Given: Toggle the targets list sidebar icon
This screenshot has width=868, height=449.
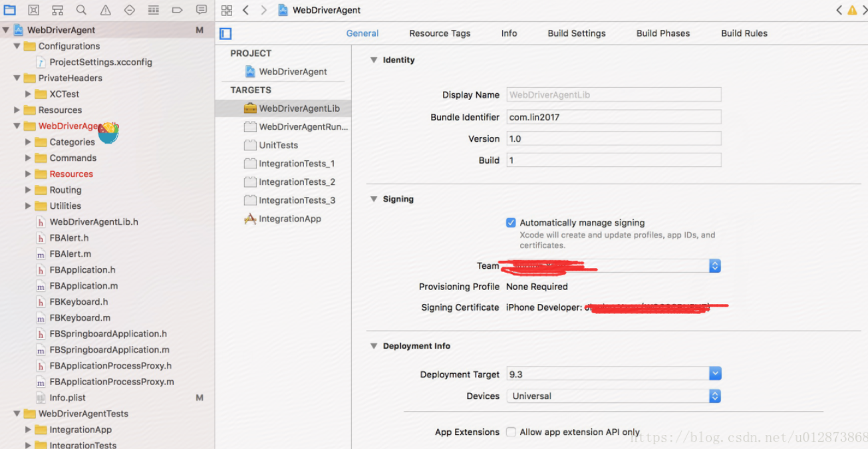Looking at the screenshot, I should click(x=225, y=33).
